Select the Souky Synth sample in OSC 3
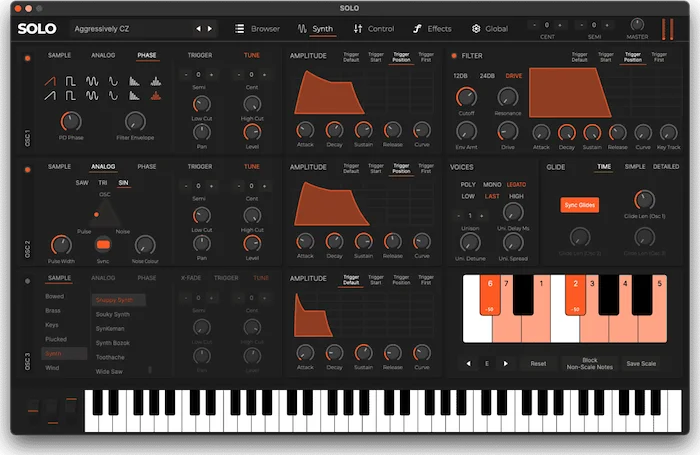The width and height of the screenshot is (700, 455). [112, 316]
